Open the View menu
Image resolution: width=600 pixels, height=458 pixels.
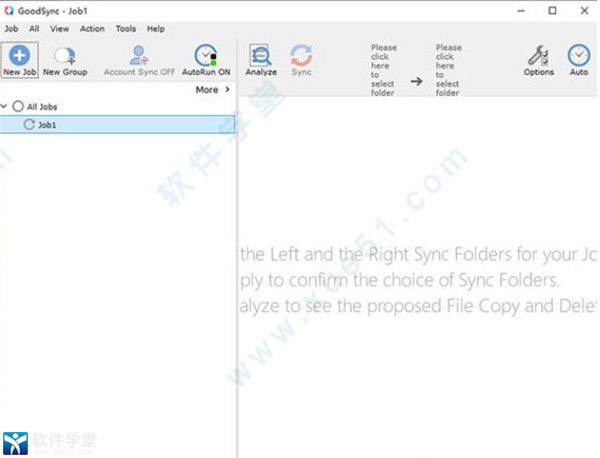59,29
